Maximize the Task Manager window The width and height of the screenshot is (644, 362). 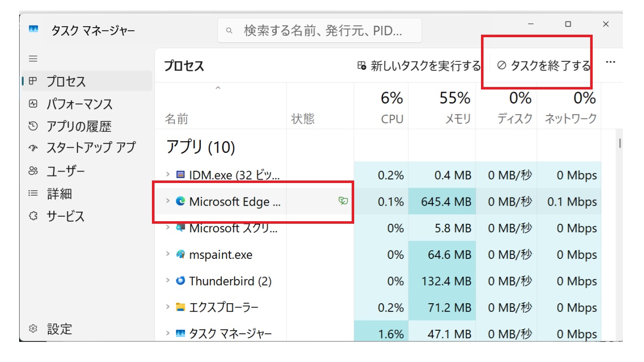[568, 24]
